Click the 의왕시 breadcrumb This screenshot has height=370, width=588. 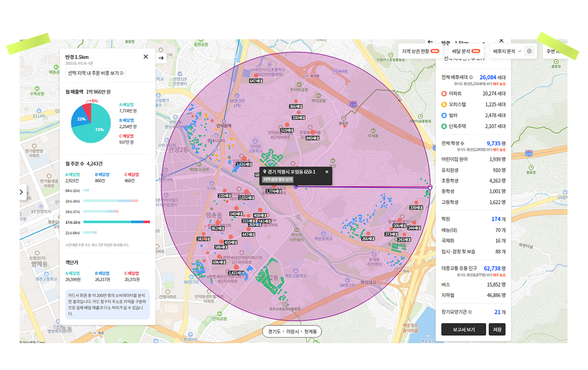click(x=292, y=332)
